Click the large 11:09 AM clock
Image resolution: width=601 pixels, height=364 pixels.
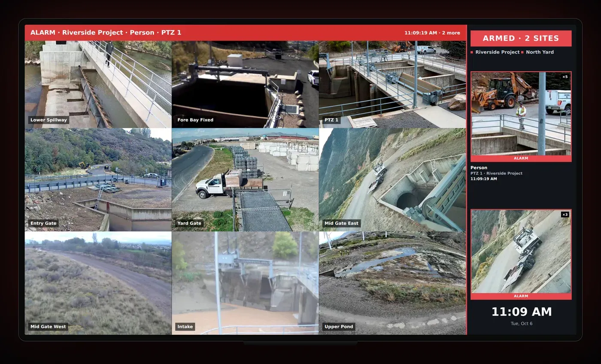pyautogui.click(x=521, y=312)
